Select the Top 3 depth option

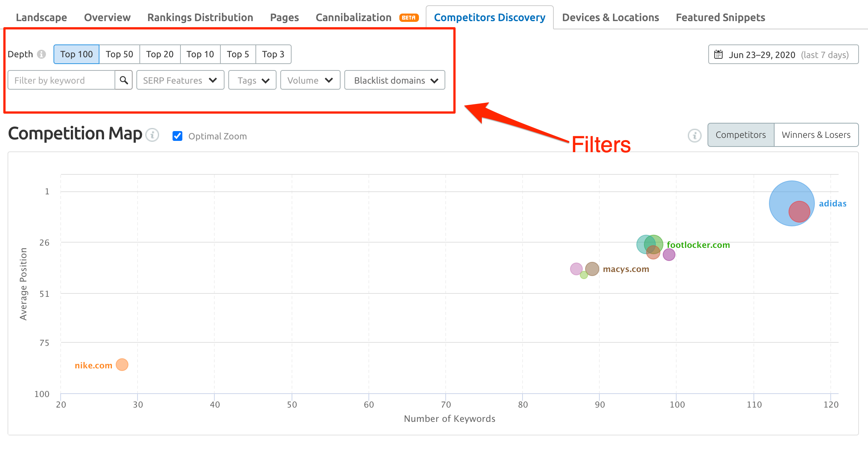pos(273,54)
